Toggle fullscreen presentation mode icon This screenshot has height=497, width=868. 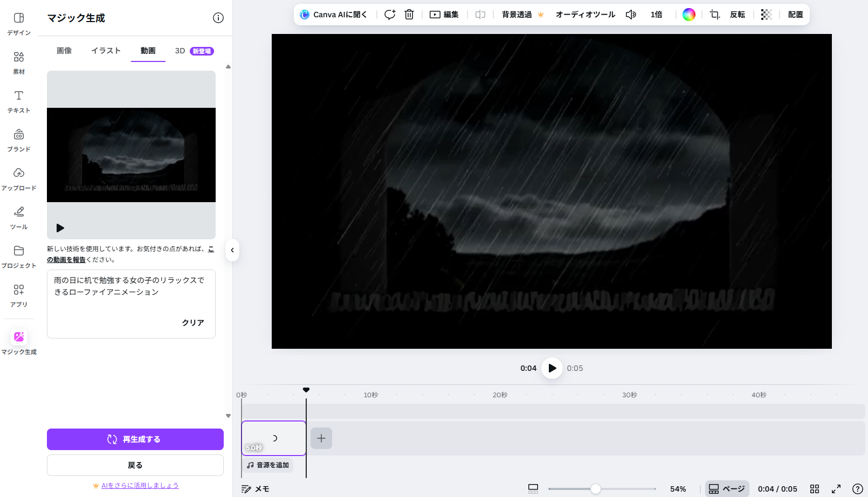[x=836, y=489]
